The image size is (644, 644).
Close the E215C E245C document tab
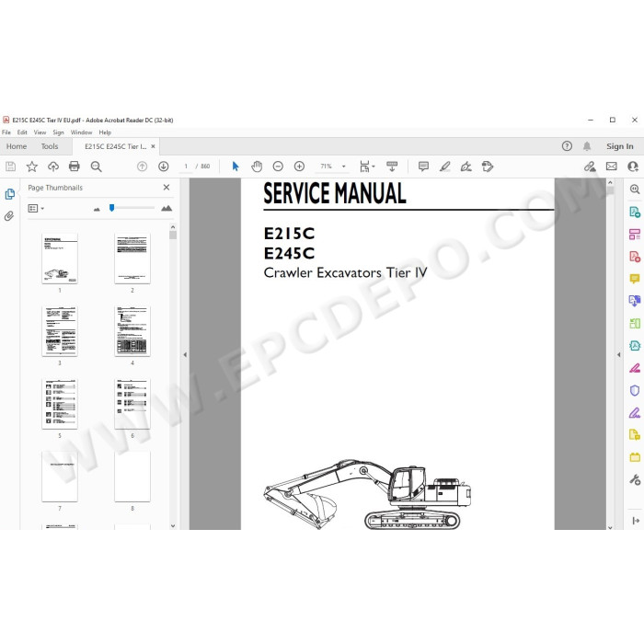(x=153, y=146)
